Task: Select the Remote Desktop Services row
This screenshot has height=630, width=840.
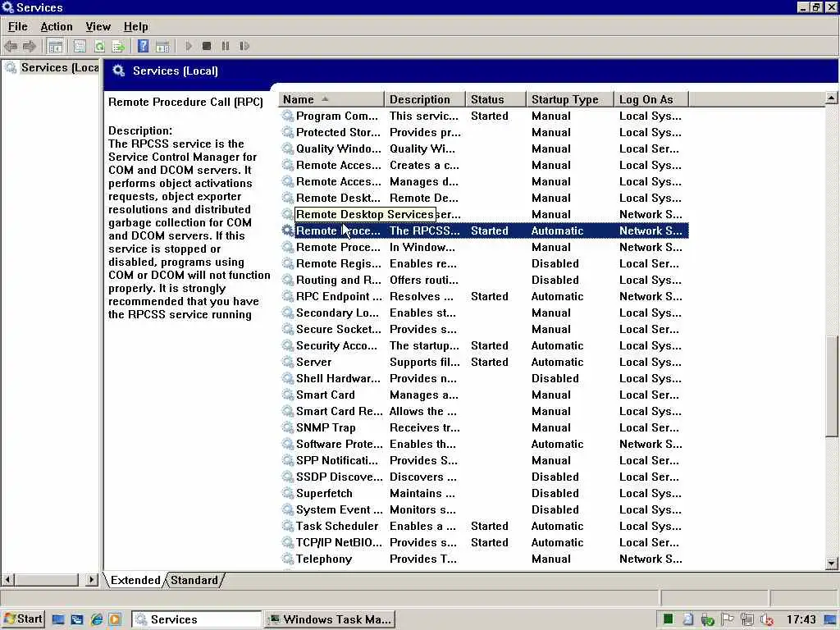Action: pos(484,214)
